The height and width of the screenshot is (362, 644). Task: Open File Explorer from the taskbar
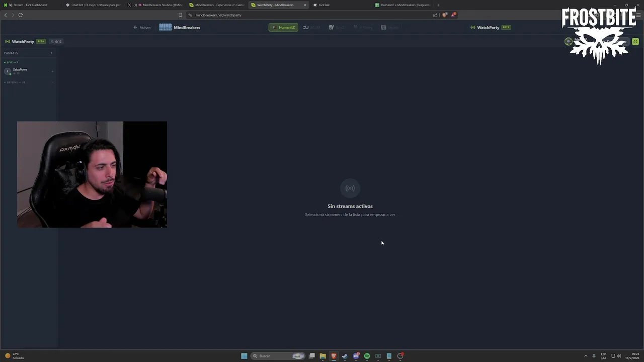coord(323,356)
